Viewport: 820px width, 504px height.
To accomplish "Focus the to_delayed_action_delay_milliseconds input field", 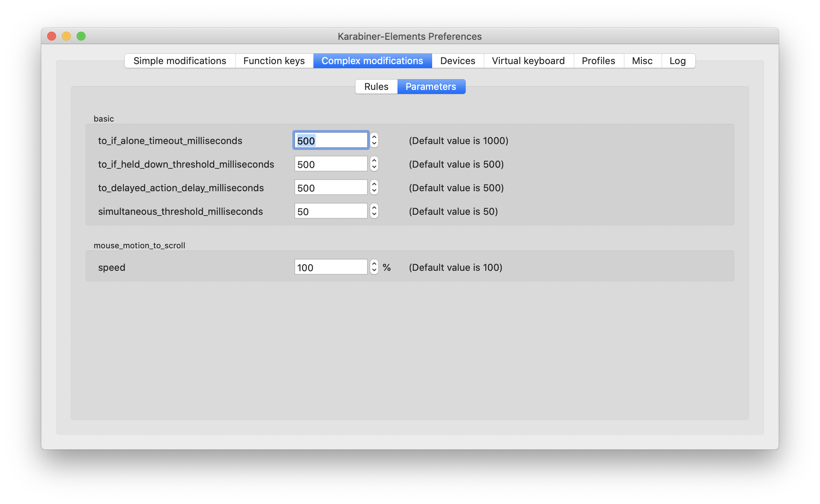I will [x=331, y=188].
